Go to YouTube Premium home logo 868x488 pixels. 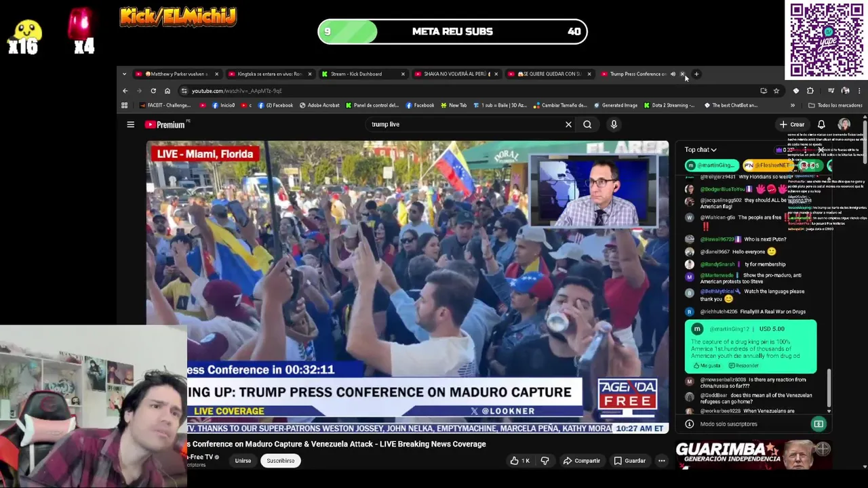(x=165, y=125)
